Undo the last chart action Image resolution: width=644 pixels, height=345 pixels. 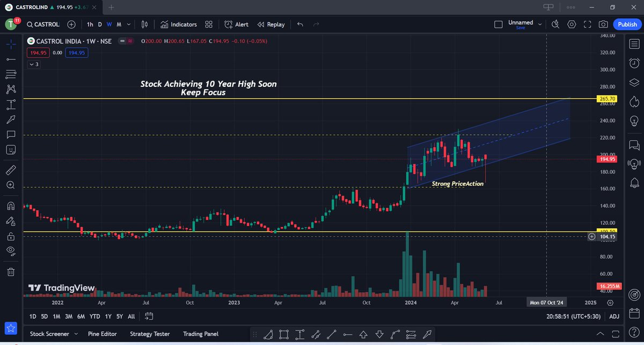[x=300, y=24]
